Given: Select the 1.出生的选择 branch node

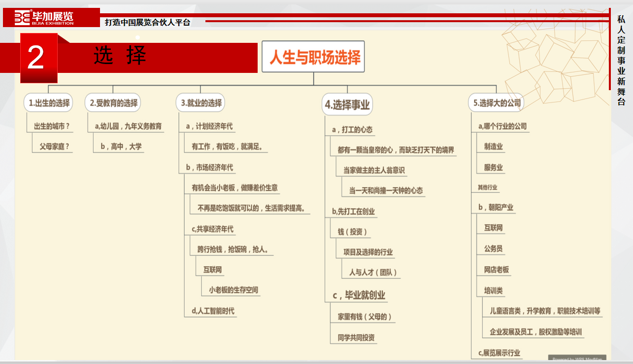Looking at the screenshot, I should point(48,103).
